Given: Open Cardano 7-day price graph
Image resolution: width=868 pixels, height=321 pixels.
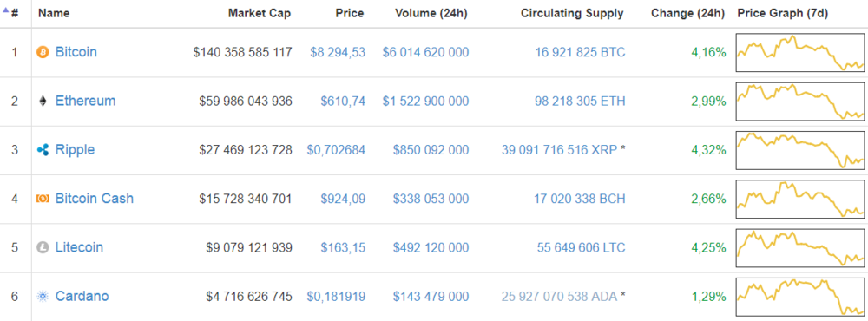Looking at the screenshot, I should (800, 297).
